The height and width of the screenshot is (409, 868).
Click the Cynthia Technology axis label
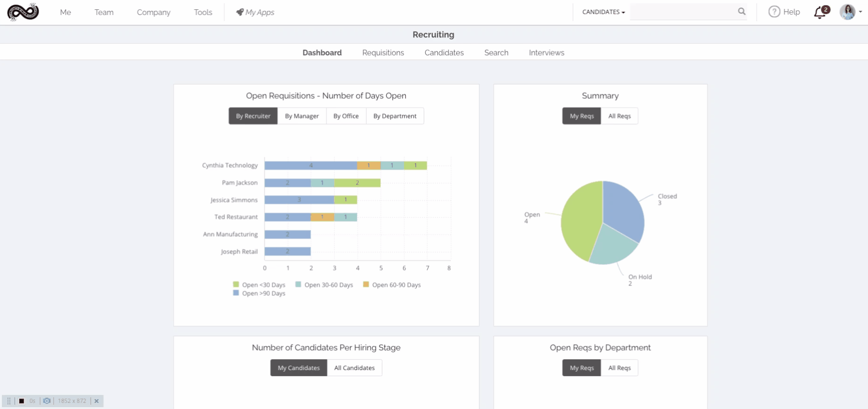tap(230, 165)
